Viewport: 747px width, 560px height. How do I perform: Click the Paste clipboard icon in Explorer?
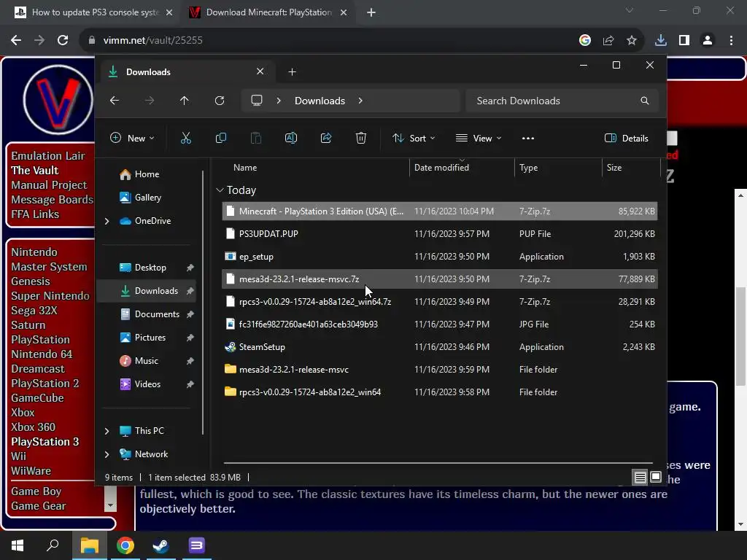pos(256,138)
